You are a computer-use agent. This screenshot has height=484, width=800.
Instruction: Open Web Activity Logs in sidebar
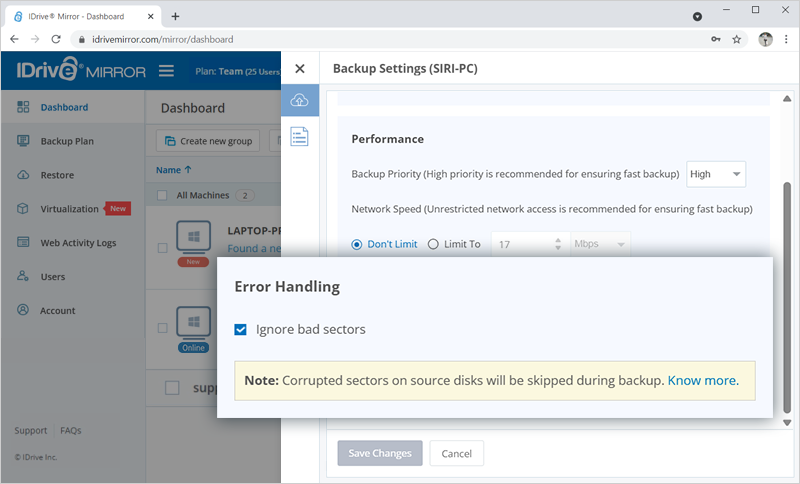pyautogui.click(x=78, y=242)
